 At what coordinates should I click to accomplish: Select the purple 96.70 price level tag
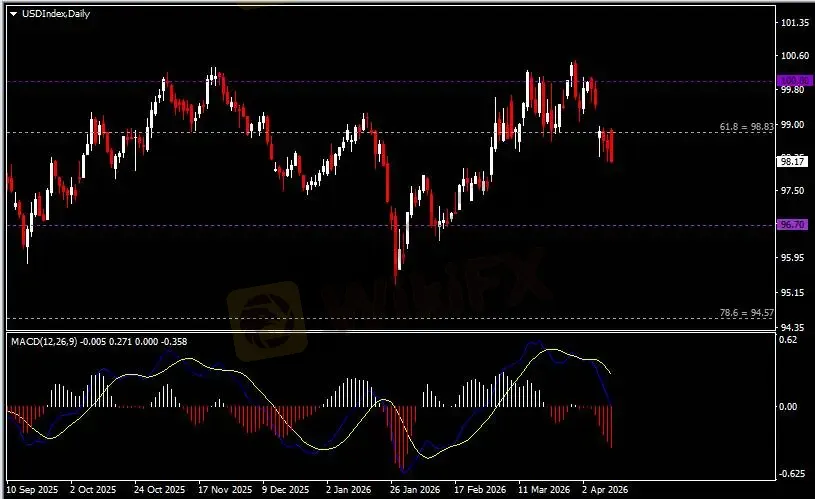click(x=791, y=225)
